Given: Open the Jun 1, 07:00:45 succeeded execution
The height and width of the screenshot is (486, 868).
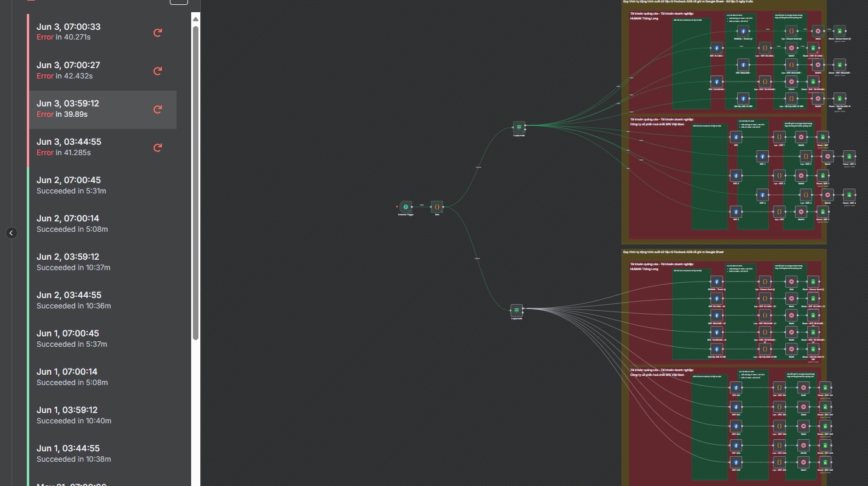Looking at the screenshot, I should coord(102,339).
